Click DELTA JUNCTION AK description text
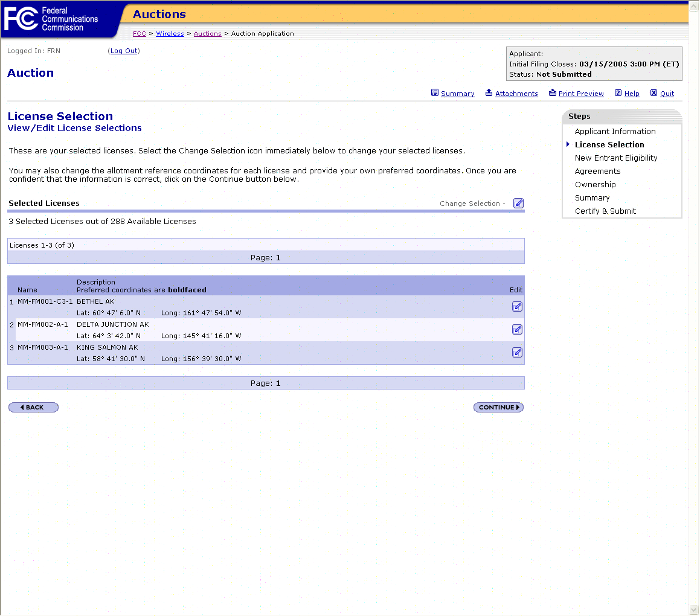700x616 pixels. pyautogui.click(x=112, y=324)
